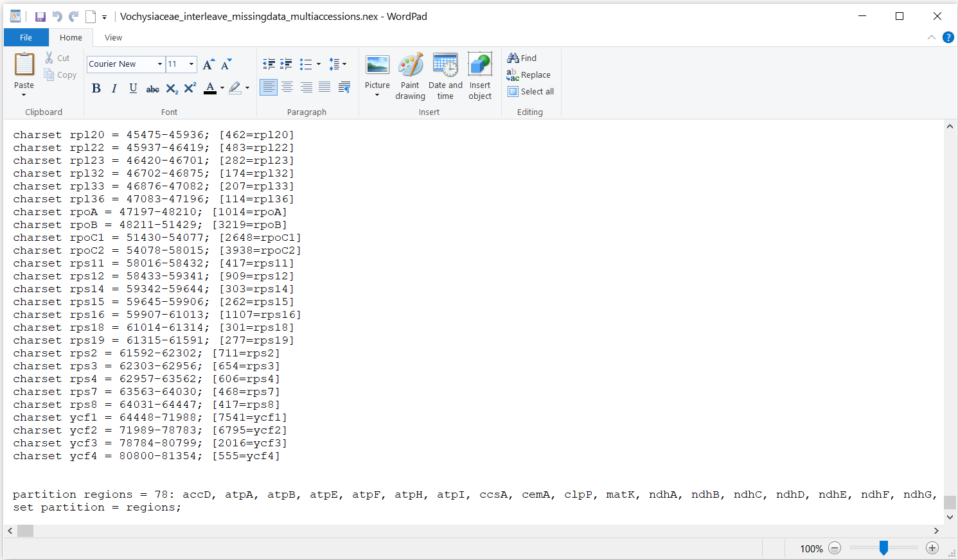Image resolution: width=958 pixels, height=560 pixels.
Task: Insert Date and time
Action: 445,76
